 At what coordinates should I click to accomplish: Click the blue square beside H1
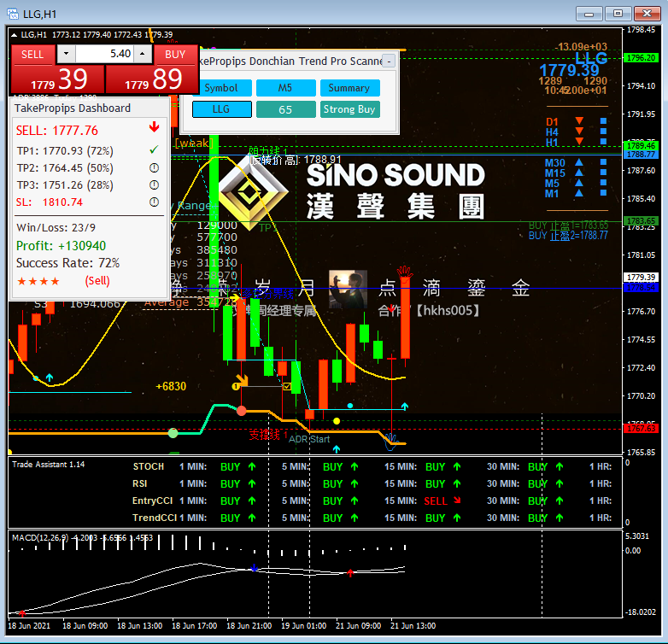click(x=603, y=142)
